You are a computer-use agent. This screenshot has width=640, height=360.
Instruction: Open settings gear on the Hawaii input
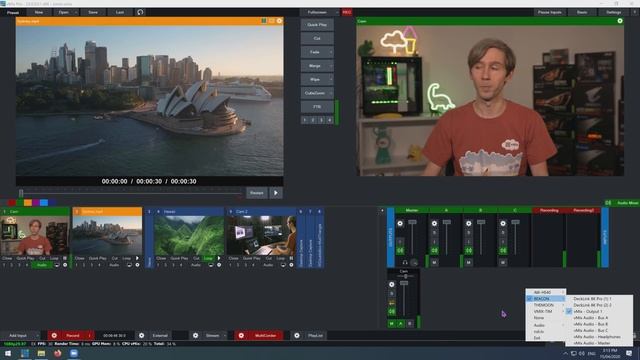tap(219, 265)
